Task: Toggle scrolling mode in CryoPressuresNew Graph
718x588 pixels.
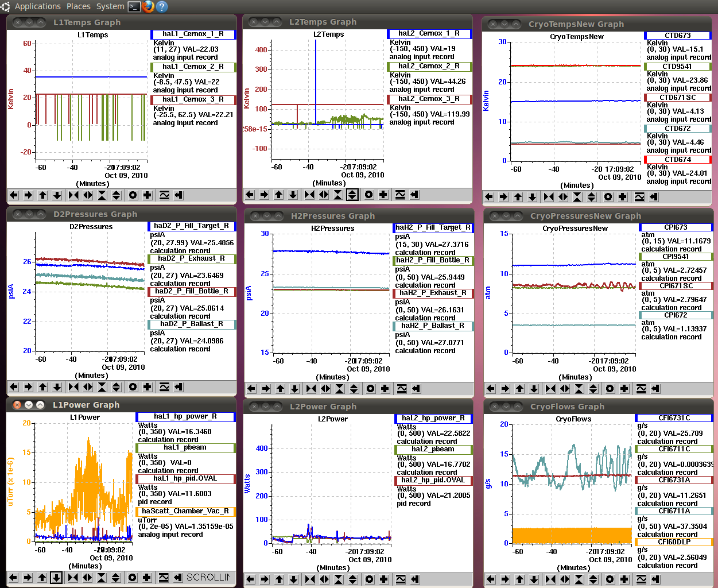Action: click(655, 389)
